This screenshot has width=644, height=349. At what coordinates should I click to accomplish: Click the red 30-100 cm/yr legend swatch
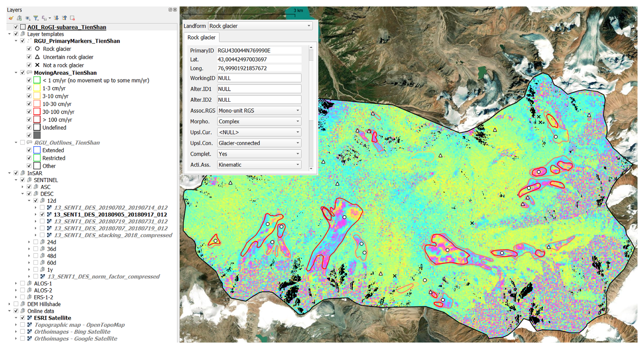click(x=37, y=112)
